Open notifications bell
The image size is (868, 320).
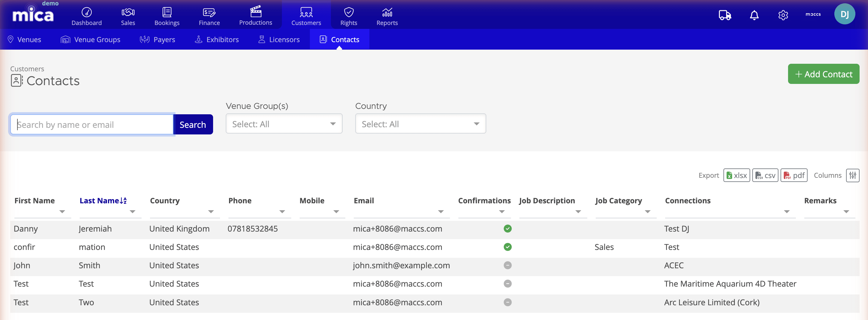754,15
